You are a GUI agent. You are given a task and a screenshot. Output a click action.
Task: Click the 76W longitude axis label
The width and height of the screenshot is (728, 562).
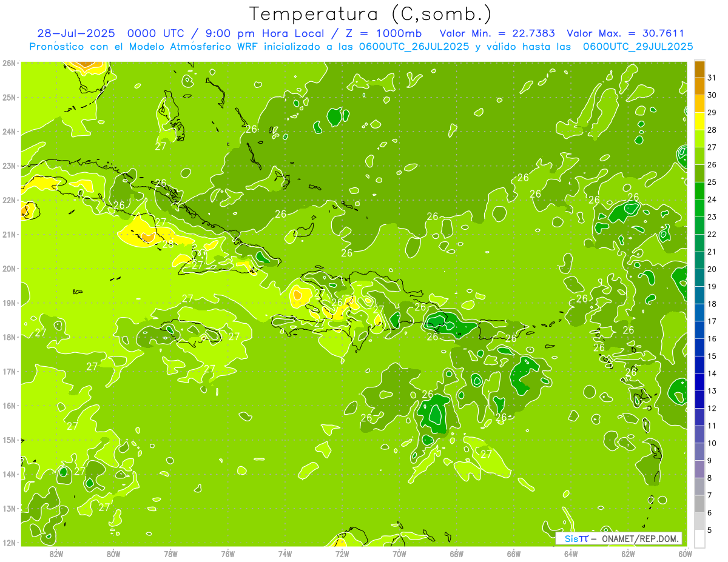click(x=227, y=554)
